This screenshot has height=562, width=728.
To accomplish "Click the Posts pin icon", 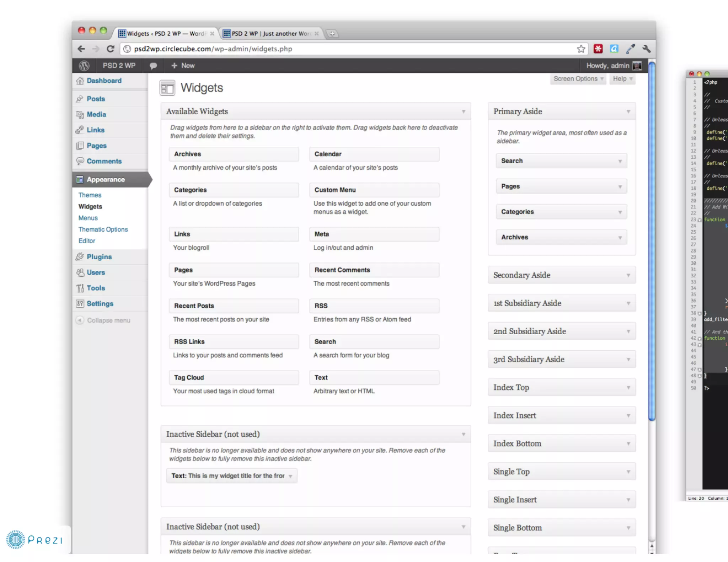I will click(x=80, y=99).
